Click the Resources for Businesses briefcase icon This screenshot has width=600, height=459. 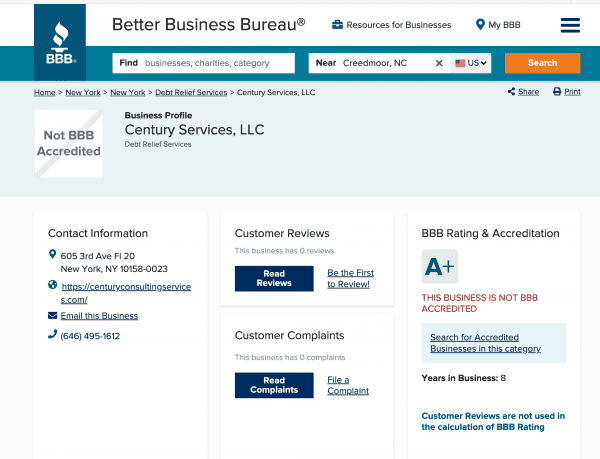[x=338, y=25]
